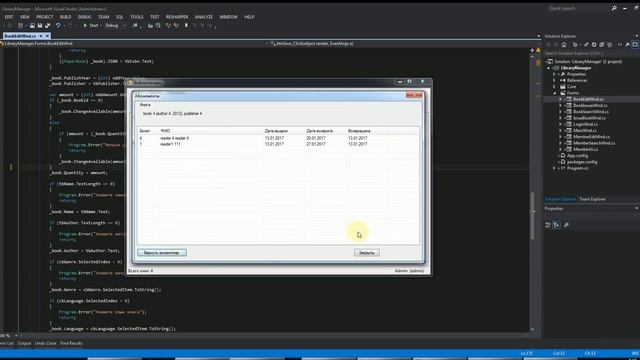640x360 pixels.
Task: Click the Save All toolbar icon
Action: (47, 25)
